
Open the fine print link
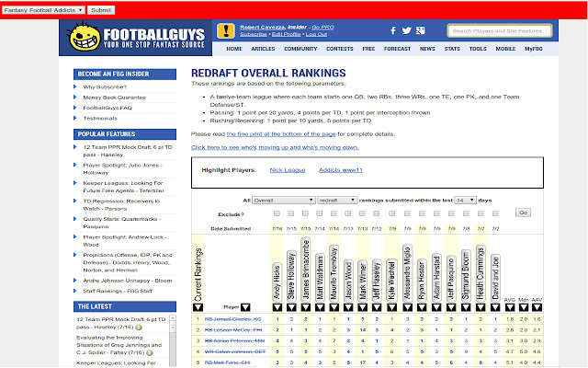281,134
